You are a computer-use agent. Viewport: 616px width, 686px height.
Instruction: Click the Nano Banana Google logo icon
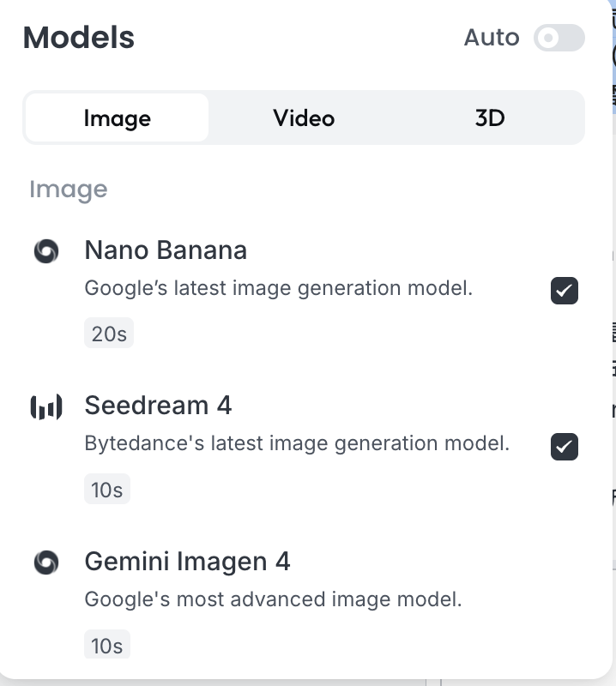[x=46, y=251]
